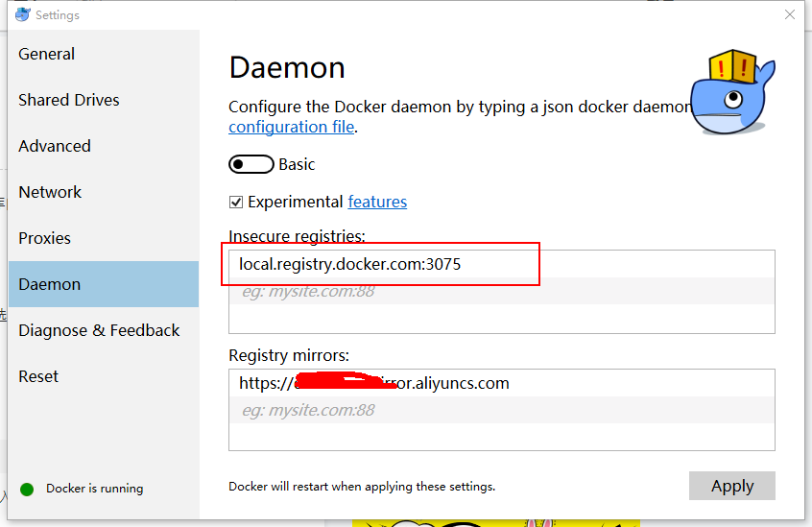Click the green Docker running status indicator
This screenshot has height=527, width=812.
(27, 489)
